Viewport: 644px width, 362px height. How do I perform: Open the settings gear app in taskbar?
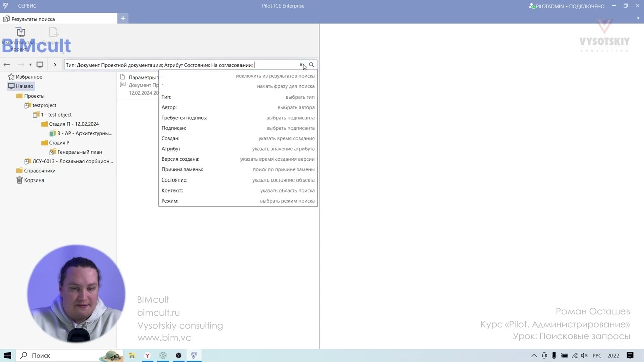pyautogui.click(x=163, y=355)
